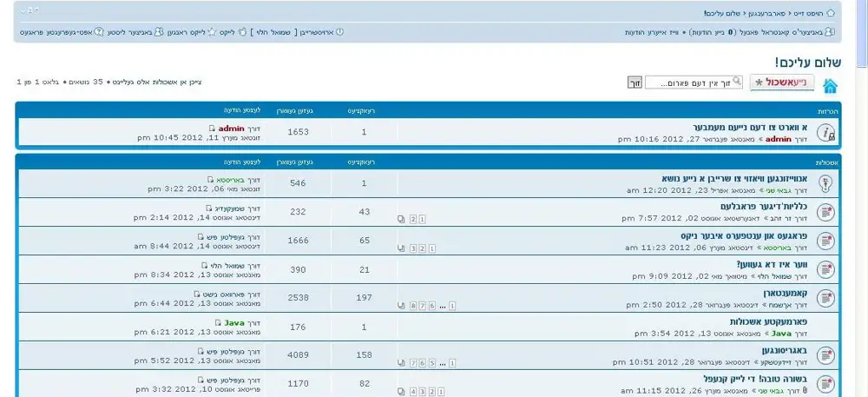
Task: Open the שלום עליכם! breadcrumb link
Action: pos(724,13)
